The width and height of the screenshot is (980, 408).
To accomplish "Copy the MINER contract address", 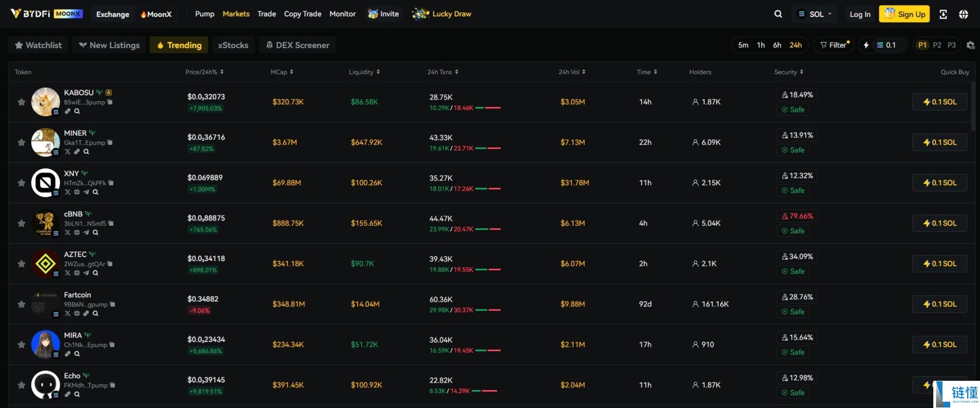I will (x=110, y=143).
